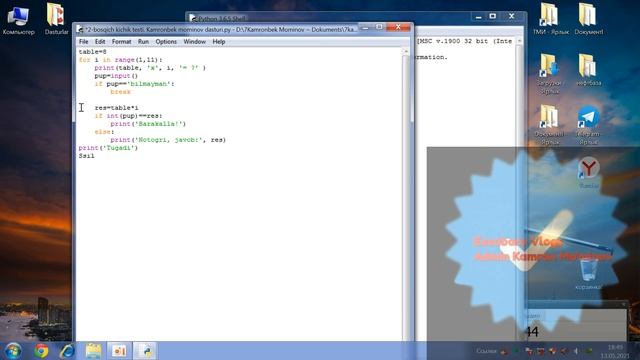Image resolution: width=640 pixels, height=360 pixels.
Task: Click the volume icon in system tray
Action: pyautogui.click(x=576, y=351)
